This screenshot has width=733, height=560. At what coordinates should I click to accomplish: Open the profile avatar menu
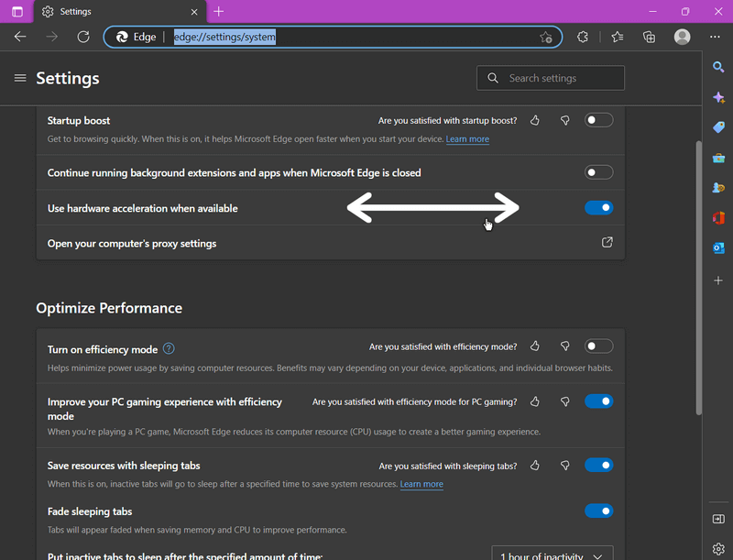(x=682, y=37)
